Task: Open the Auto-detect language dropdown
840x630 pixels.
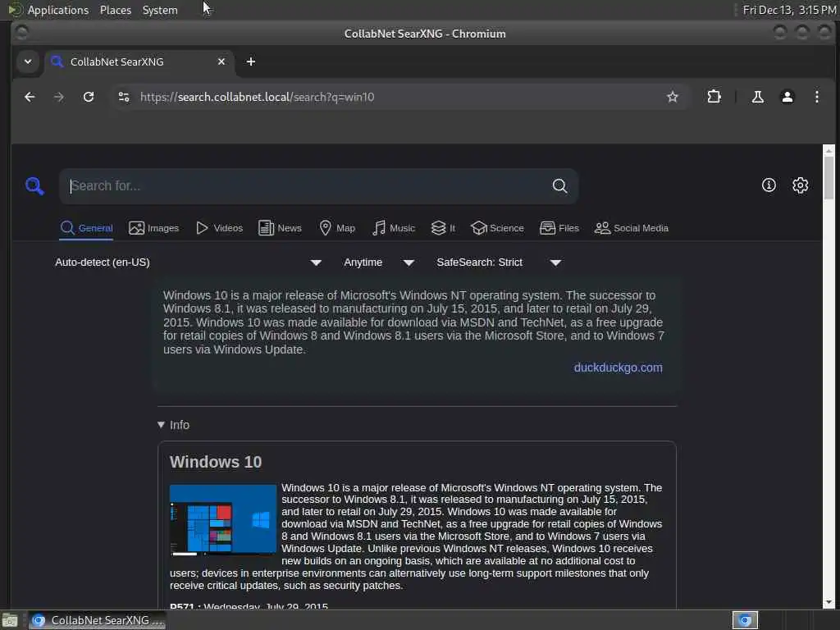Action: (188, 262)
